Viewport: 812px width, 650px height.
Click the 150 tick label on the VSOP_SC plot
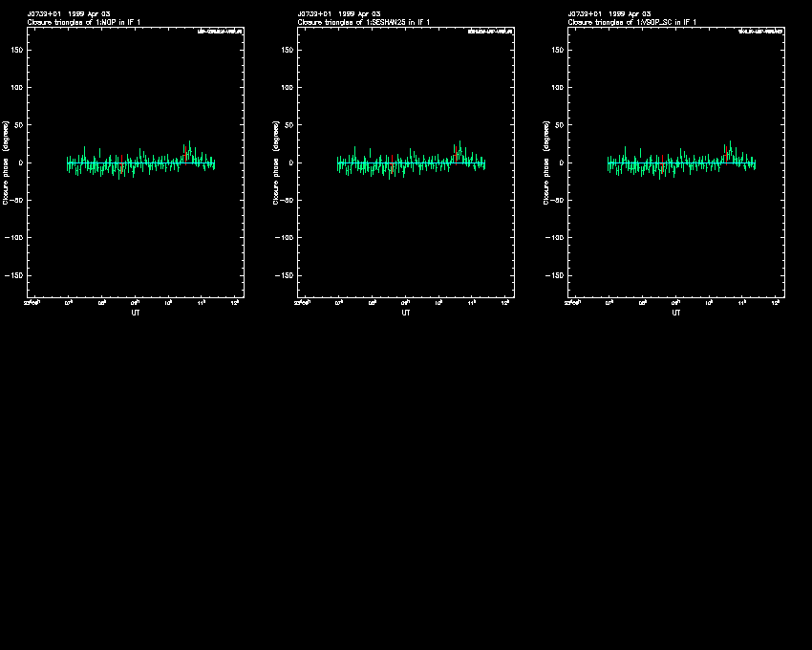click(x=558, y=51)
